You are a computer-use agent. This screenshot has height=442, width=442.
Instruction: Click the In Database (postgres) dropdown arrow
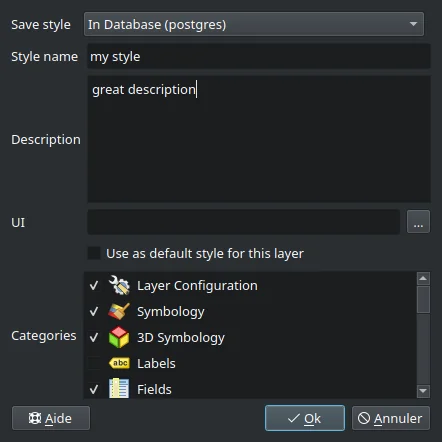click(413, 24)
